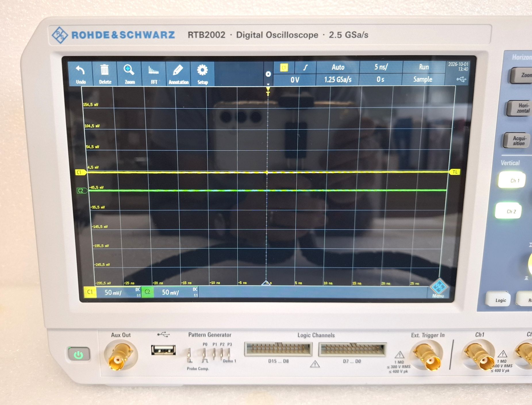Tap the C1 trigger source indicator
Image resolution: width=532 pixels, height=405 pixels.
tap(284, 68)
